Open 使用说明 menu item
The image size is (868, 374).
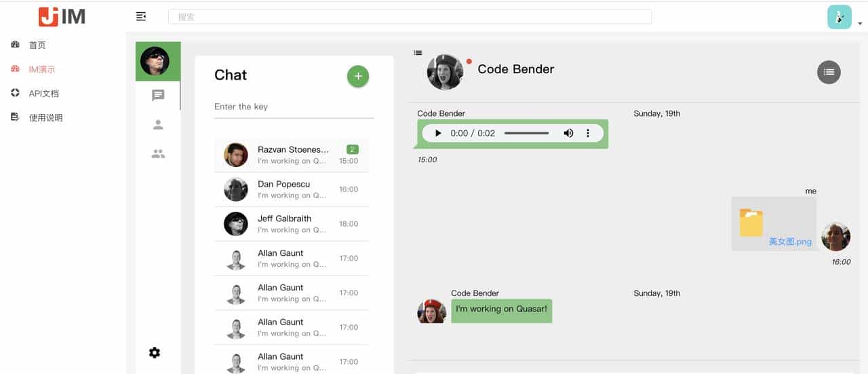pos(45,117)
